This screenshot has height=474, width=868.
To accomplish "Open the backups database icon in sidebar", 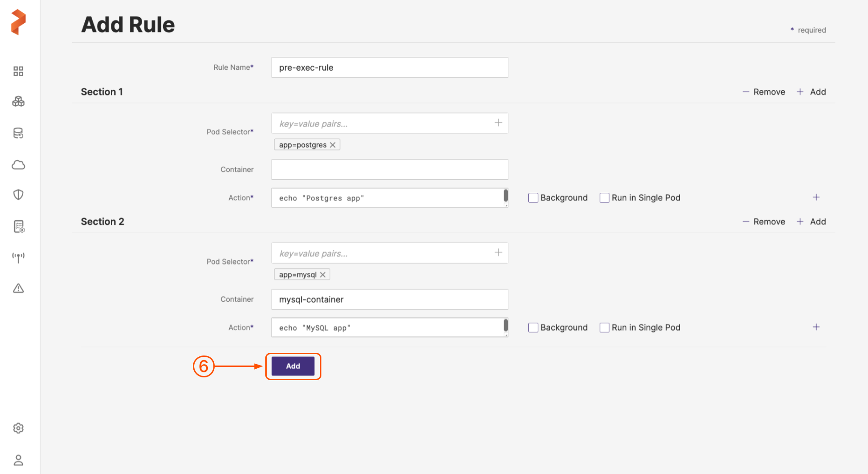I will 18,133.
